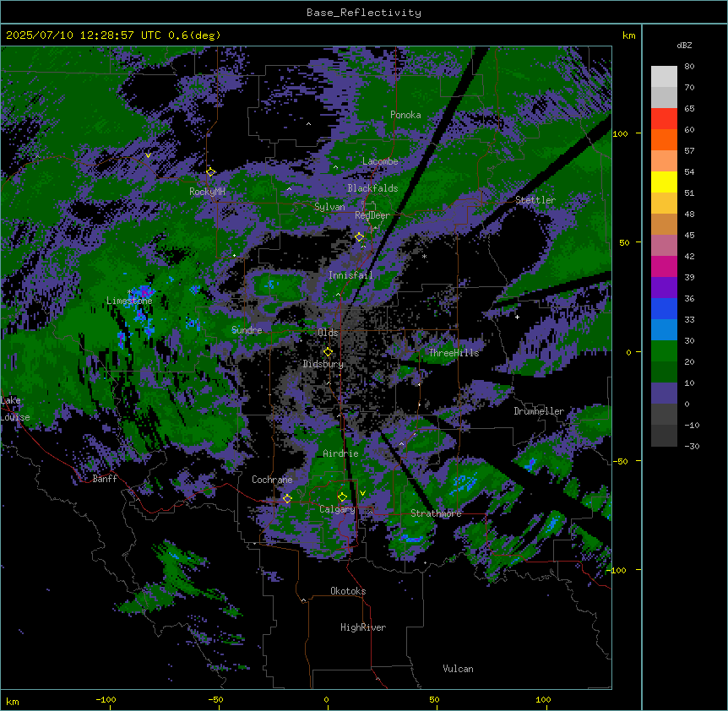Image resolution: width=728 pixels, height=711 pixels.
Task: Click the Calgary city label
Action: click(337, 509)
